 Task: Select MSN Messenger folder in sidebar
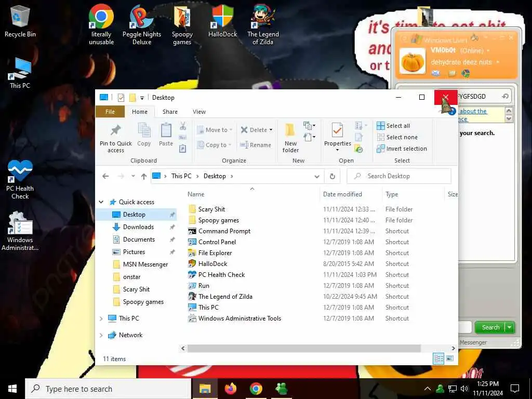pos(145,264)
